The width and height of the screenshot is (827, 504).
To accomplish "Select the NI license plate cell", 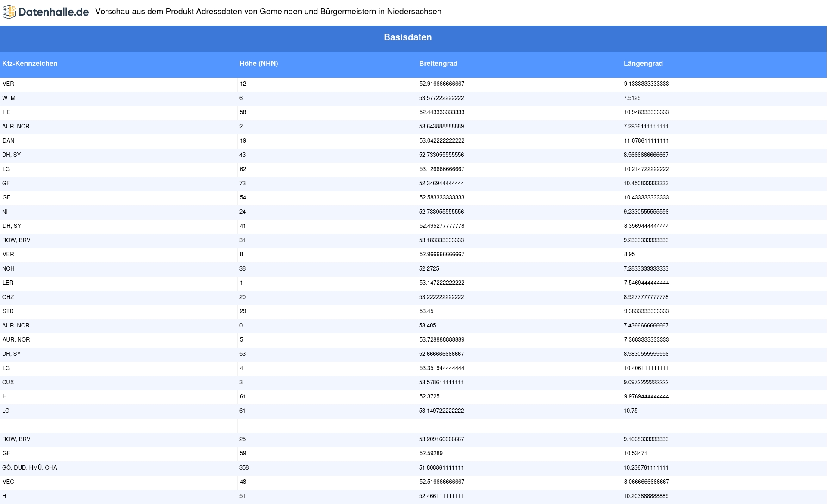I will click(5, 212).
